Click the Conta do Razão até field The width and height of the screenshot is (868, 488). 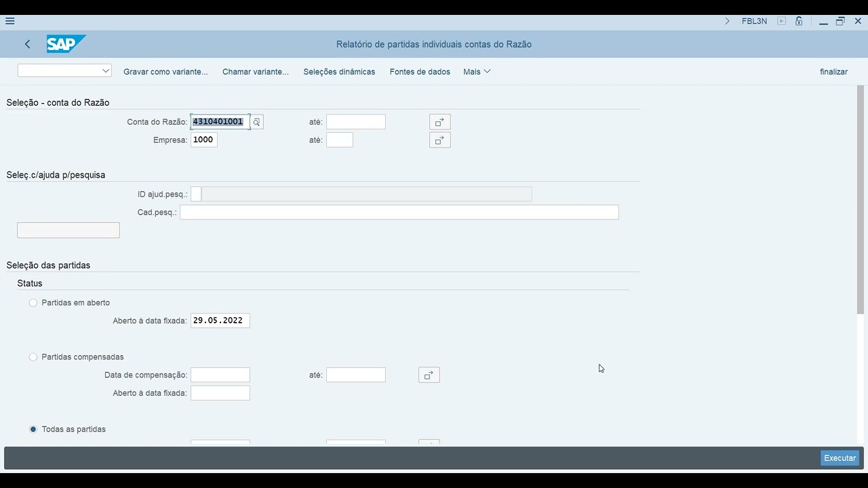point(356,122)
